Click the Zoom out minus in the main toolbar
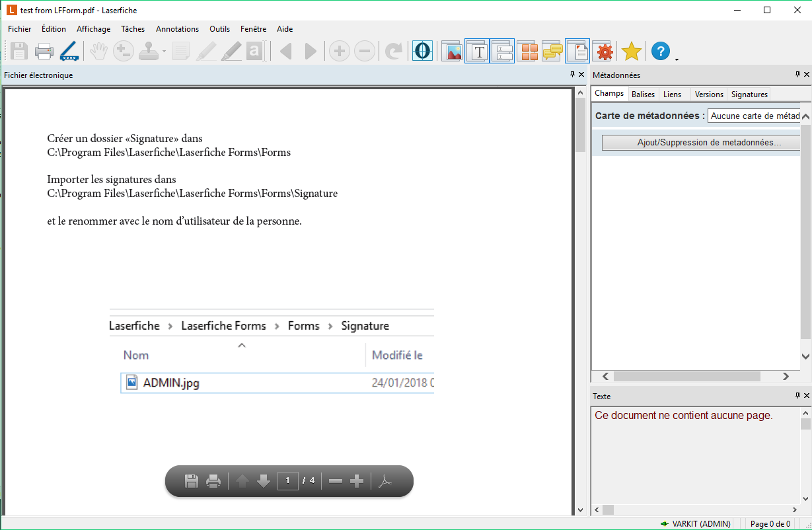 click(365, 51)
